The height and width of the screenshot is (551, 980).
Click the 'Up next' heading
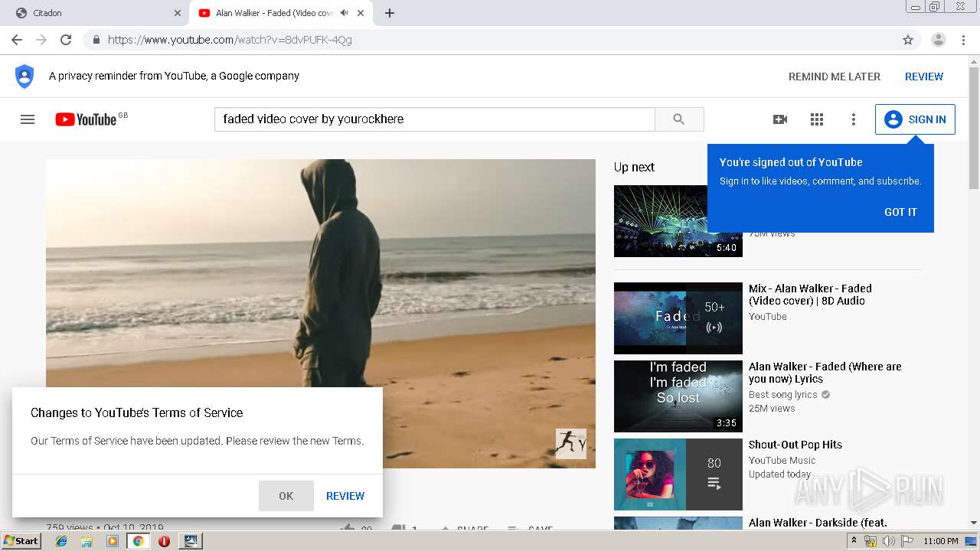tap(634, 168)
